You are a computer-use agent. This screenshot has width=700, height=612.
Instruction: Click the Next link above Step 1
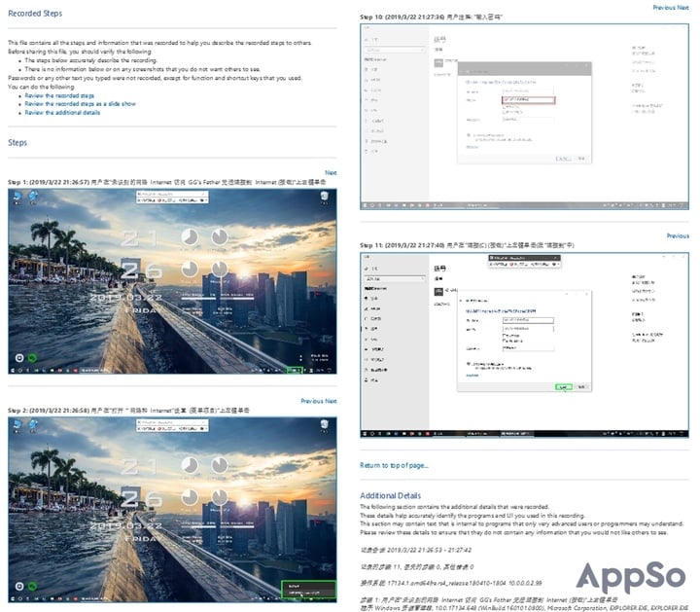pyautogui.click(x=331, y=173)
